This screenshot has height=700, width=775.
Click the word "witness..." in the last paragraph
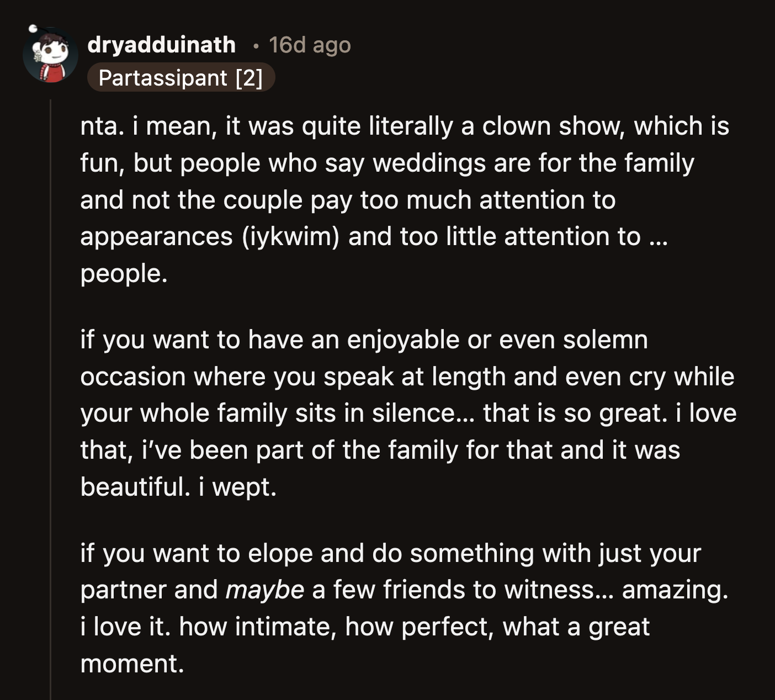point(558,590)
